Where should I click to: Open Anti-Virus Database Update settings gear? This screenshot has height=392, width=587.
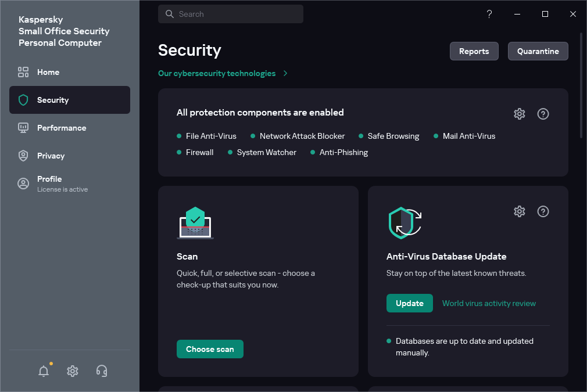[519, 211]
